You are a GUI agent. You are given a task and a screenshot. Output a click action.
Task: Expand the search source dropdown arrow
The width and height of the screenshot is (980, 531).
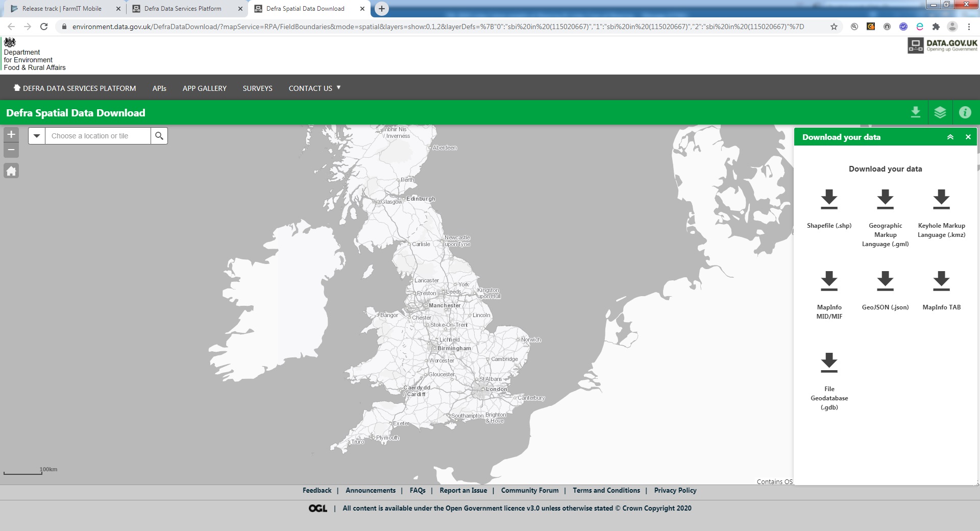tap(37, 136)
